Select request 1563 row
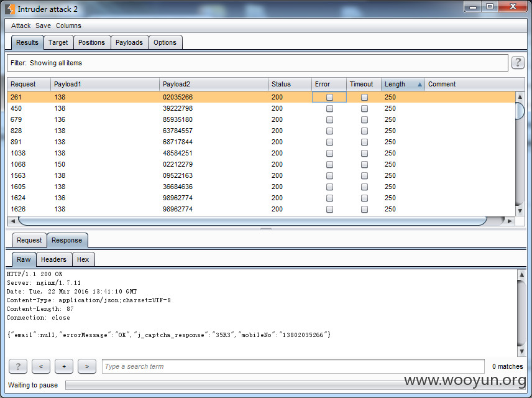This screenshot has width=532, height=398. click(261, 175)
